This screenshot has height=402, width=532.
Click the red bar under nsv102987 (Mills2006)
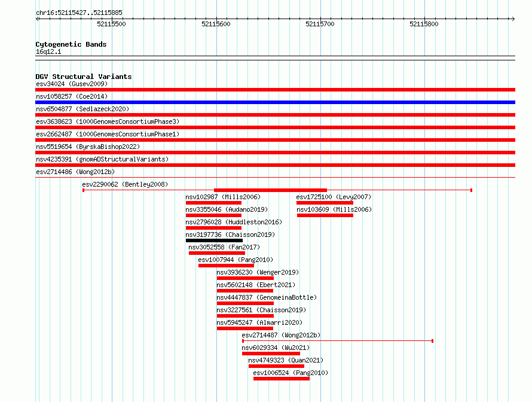(x=214, y=203)
